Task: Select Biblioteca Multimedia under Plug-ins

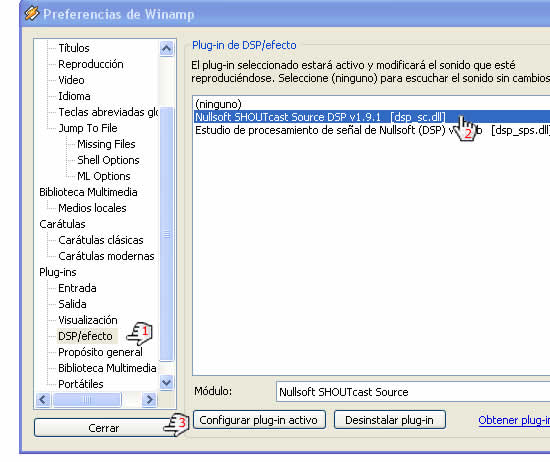Action: click(x=107, y=368)
